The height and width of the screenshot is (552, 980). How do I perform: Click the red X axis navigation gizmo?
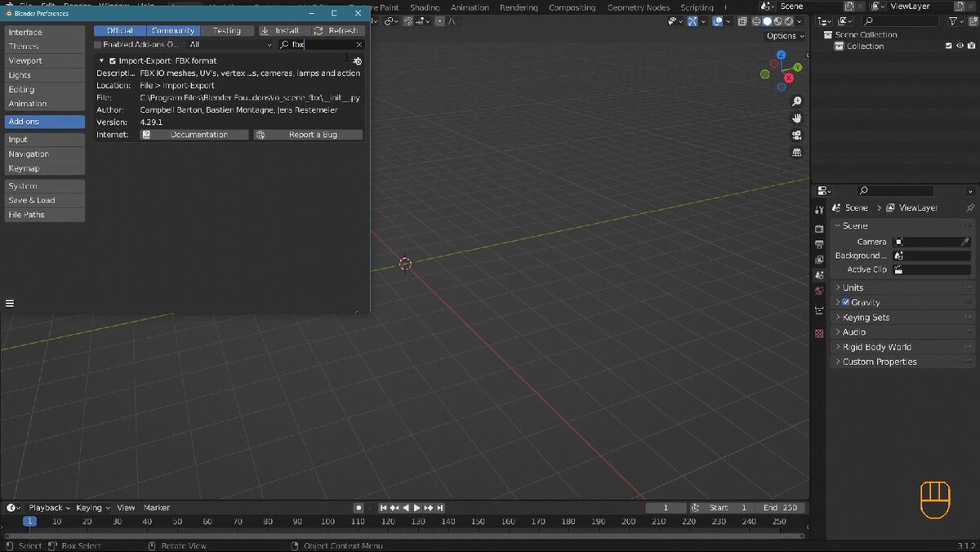(x=789, y=78)
